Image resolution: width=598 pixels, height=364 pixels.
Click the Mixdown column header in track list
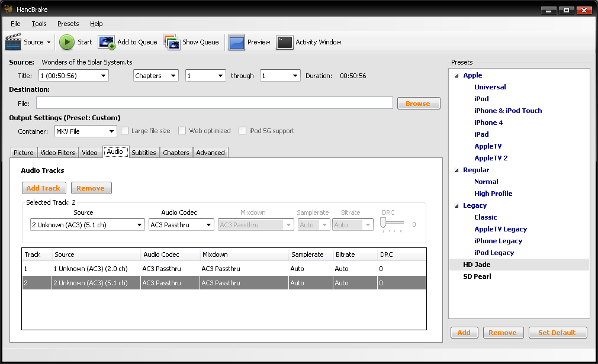click(x=244, y=255)
